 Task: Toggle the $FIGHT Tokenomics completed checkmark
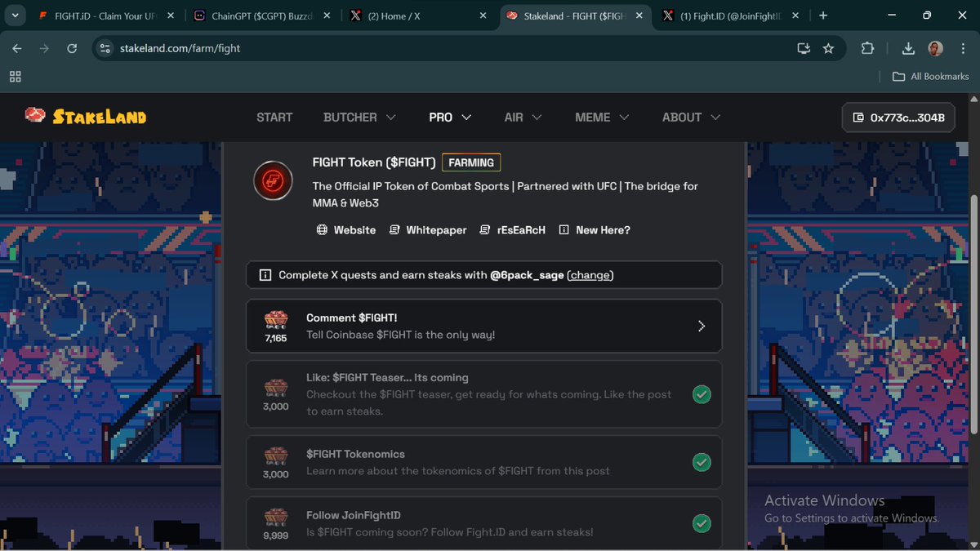coord(702,462)
